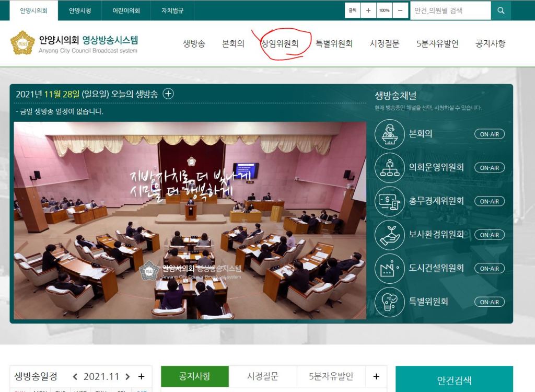
Task: Click the council chamber broadcast image
Action: pos(190,221)
